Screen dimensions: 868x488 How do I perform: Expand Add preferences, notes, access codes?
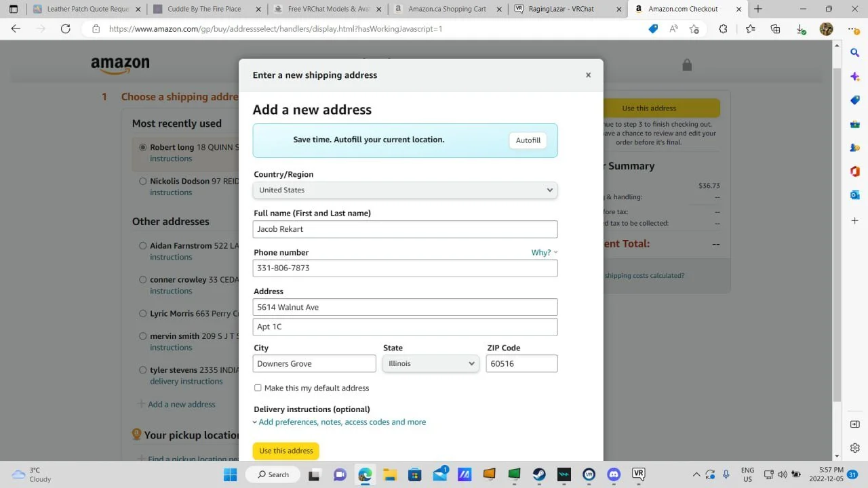click(340, 422)
